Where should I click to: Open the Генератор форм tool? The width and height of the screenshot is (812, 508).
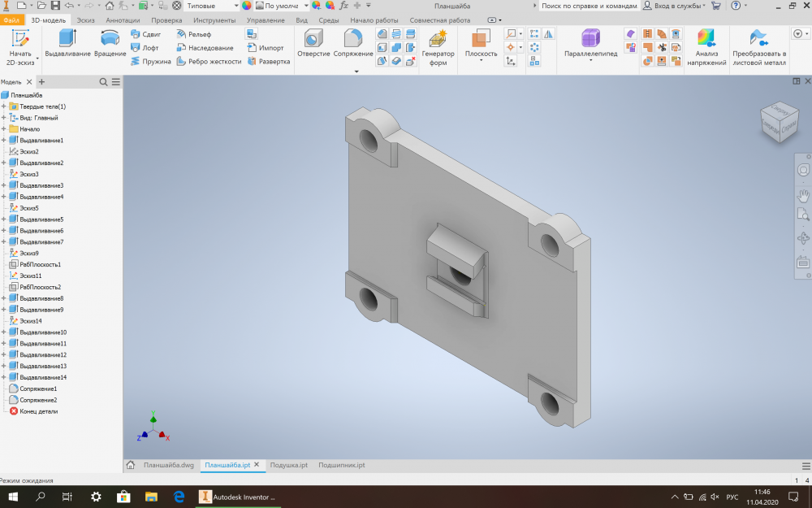point(438,47)
